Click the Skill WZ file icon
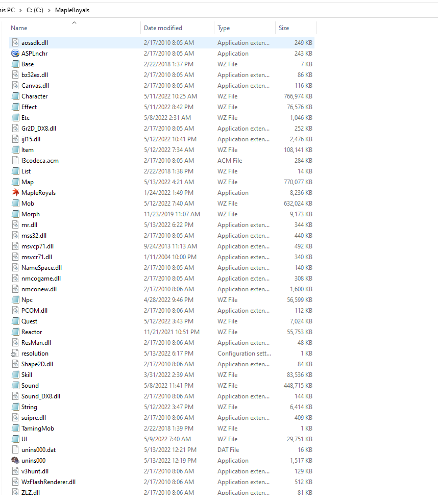 pos(15,375)
